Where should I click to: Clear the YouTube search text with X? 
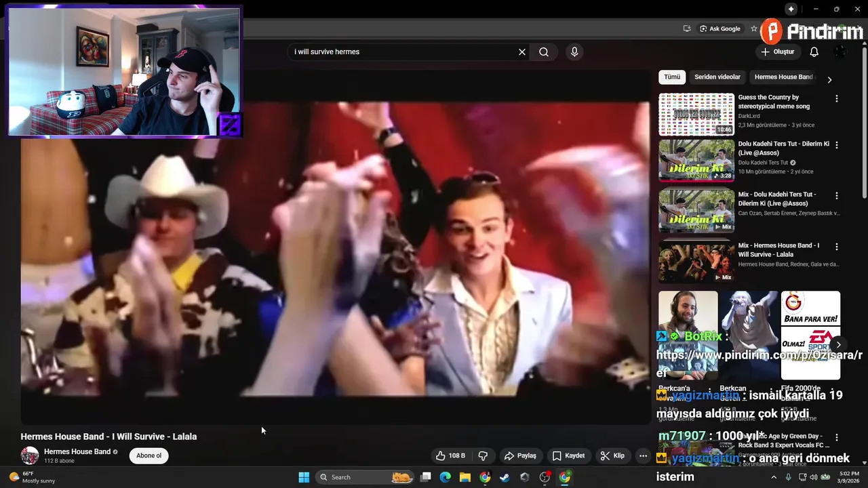coord(522,52)
